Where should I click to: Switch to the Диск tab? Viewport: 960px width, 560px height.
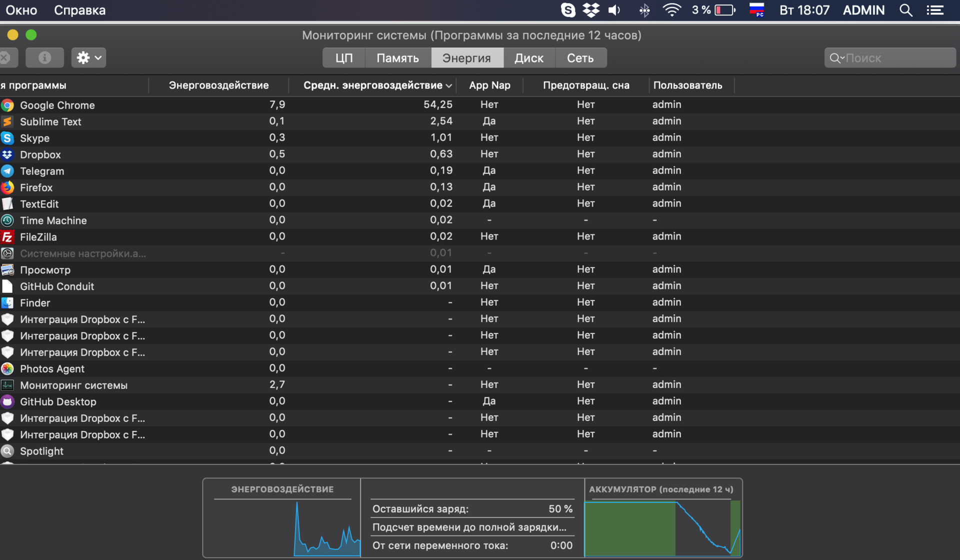tap(529, 58)
